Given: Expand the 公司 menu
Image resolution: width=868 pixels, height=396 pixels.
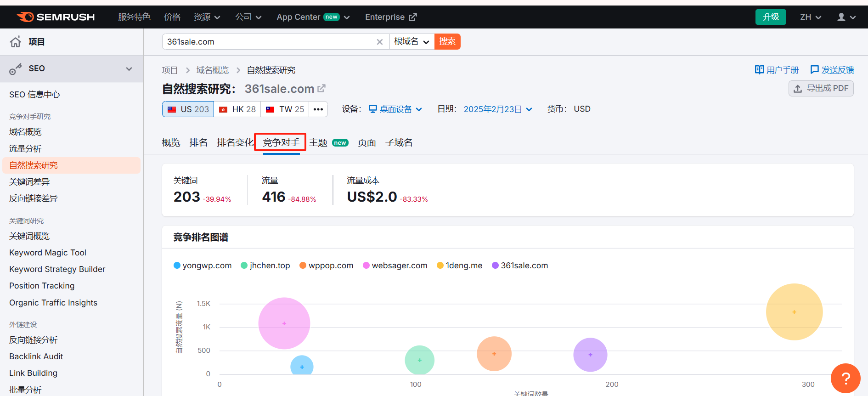Looking at the screenshot, I should point(248,17).
